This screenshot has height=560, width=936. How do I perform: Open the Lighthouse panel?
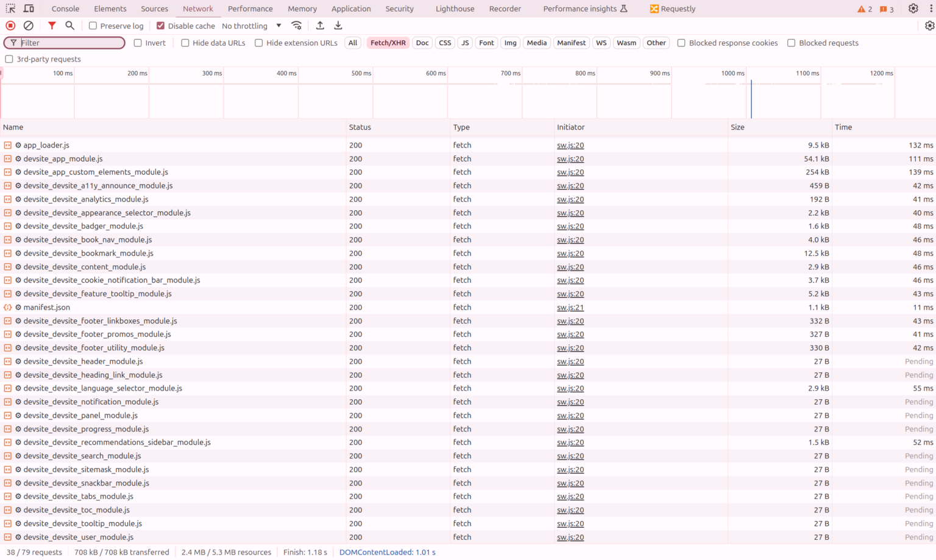click(454, 8)
